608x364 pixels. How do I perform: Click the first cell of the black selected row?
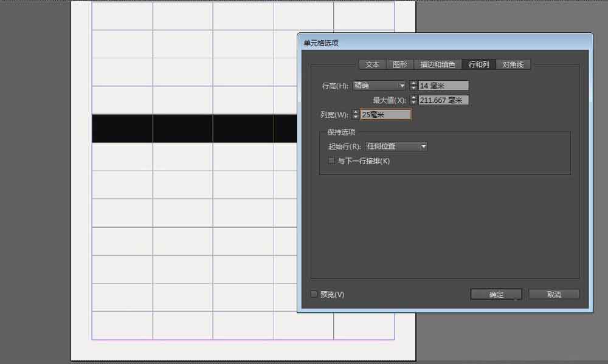click(x=122, y=128)
